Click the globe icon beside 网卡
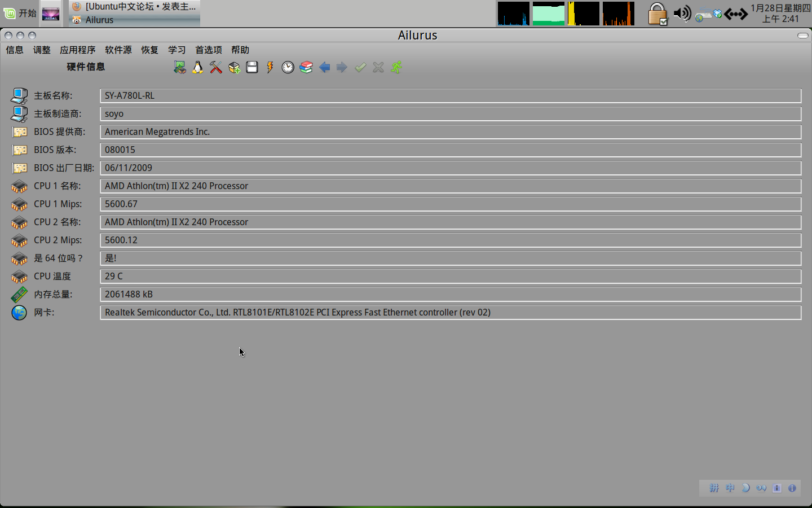The width and height of the screenshot is (812, 508). coord(19,312)
